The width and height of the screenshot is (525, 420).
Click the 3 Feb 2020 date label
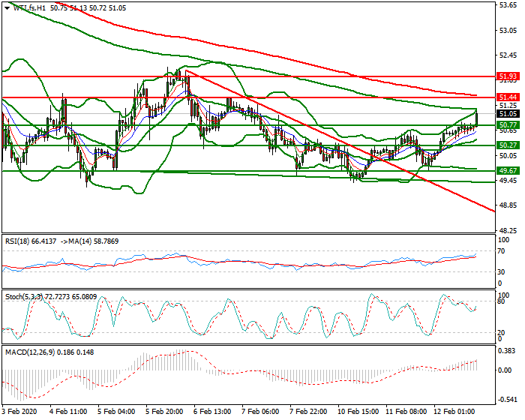19,411
